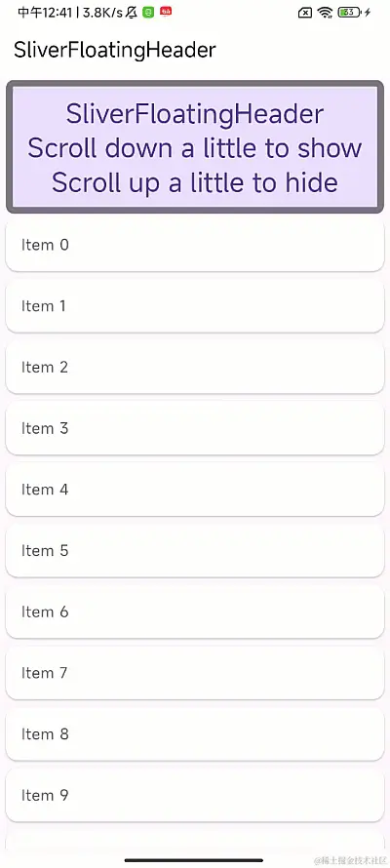Viewport: 390px width, 868px height.
Task: Tap the Item 7 list entry
Action: tap(195, 673)
